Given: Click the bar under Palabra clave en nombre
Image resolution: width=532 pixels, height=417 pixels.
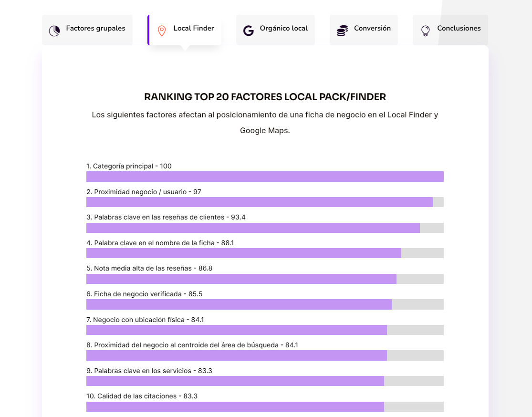Looking at the screenshot, I should [x=243, y=253].
